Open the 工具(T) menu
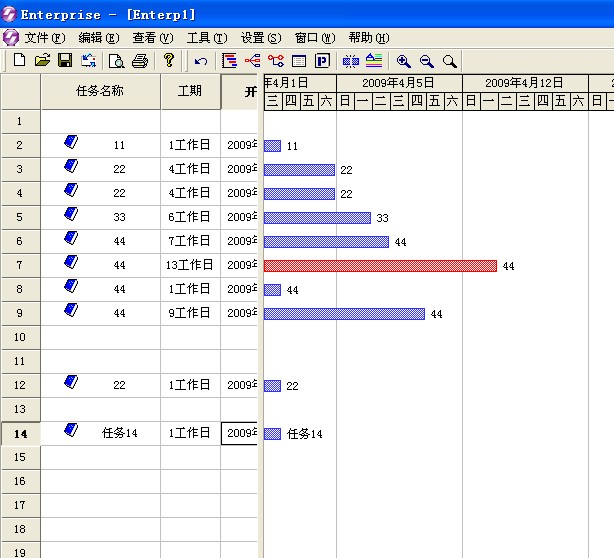614x558 pixels. [207, 38]
